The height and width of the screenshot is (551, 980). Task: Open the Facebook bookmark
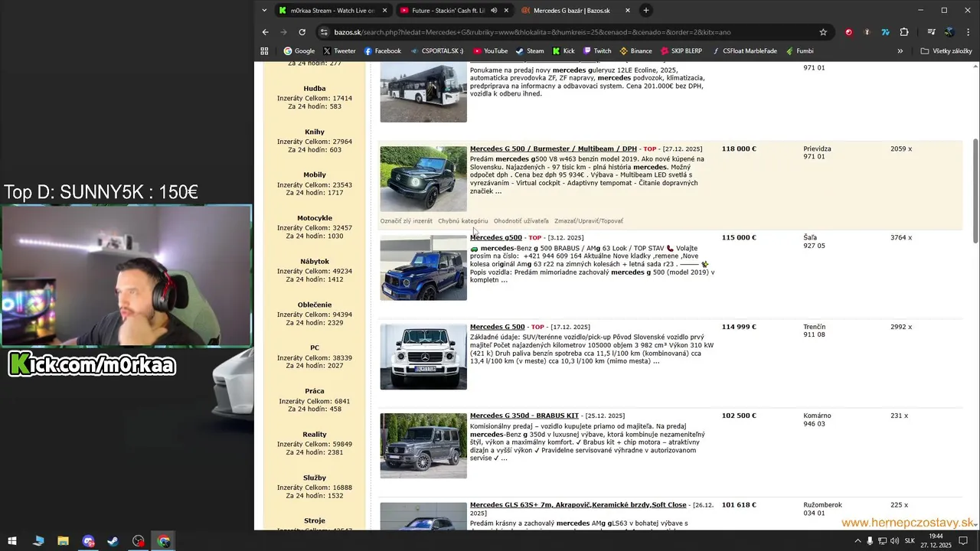(x=382, y=51)
